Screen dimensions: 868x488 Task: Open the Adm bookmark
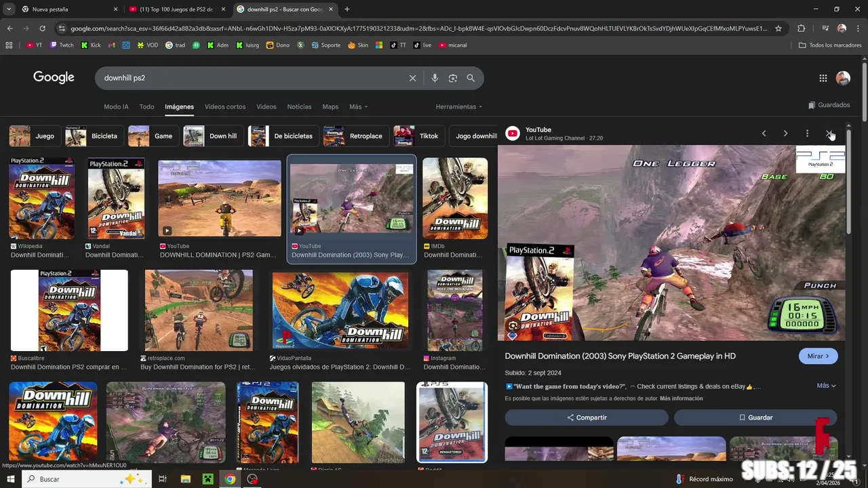click(x=218, y=45)
